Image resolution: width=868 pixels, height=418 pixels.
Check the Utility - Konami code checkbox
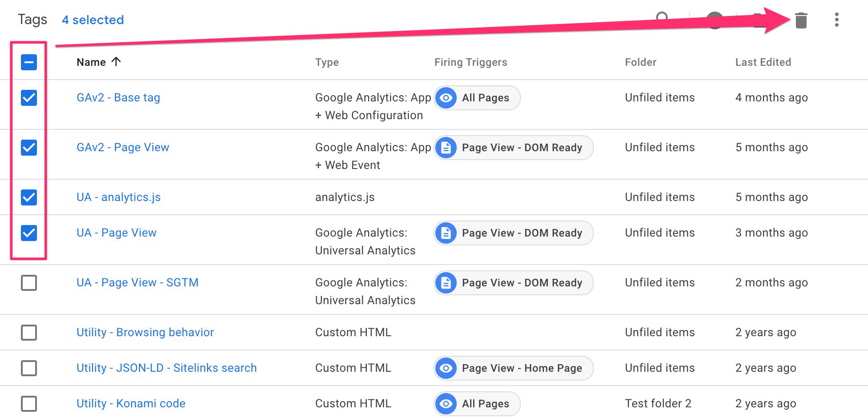(29, 404)
